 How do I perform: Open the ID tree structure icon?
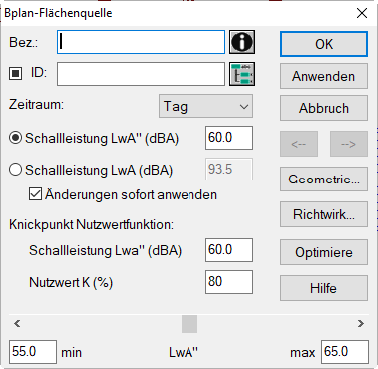[x=242, y=74]
